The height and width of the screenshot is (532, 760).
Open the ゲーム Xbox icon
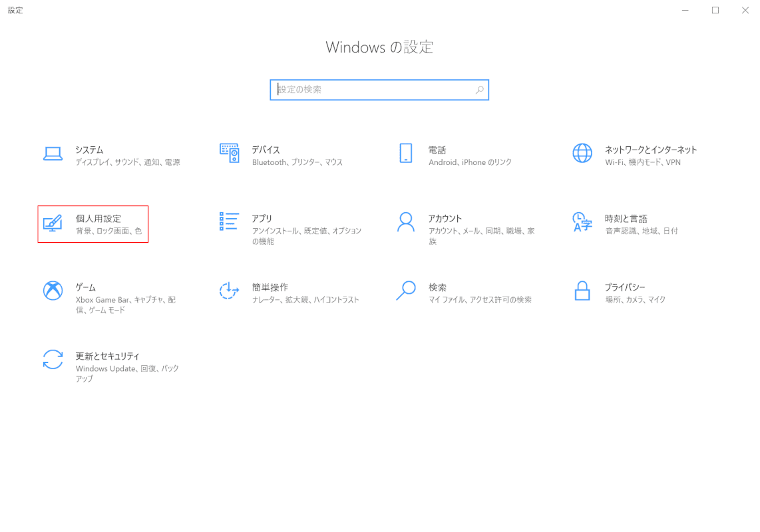pos(53,291)
